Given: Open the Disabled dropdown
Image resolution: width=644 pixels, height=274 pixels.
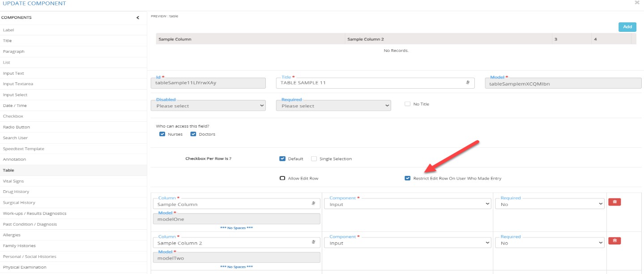Looking at the screenshot, I should click(x=208, y=106).
